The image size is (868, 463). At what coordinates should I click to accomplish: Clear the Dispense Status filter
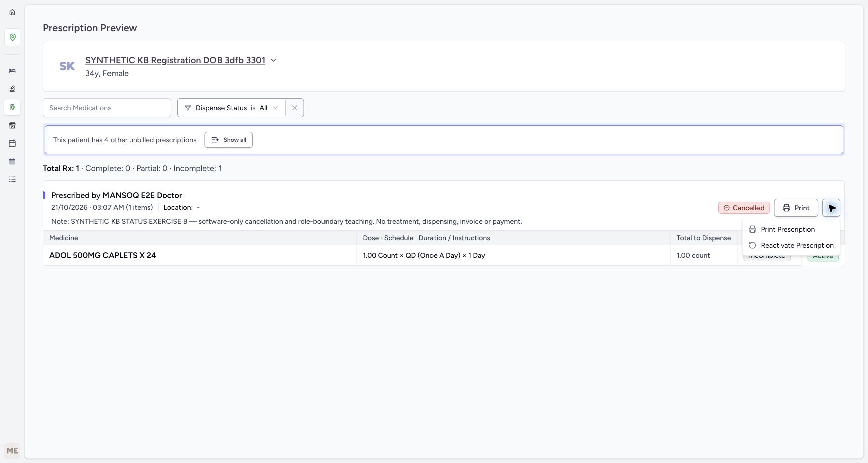pos(295,108)
